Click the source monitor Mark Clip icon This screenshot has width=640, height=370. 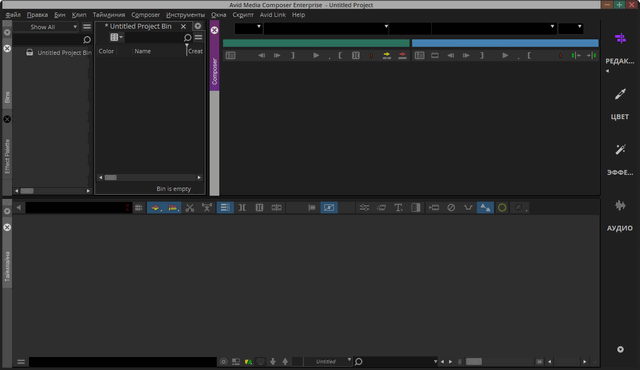click(x=356, y=55)
